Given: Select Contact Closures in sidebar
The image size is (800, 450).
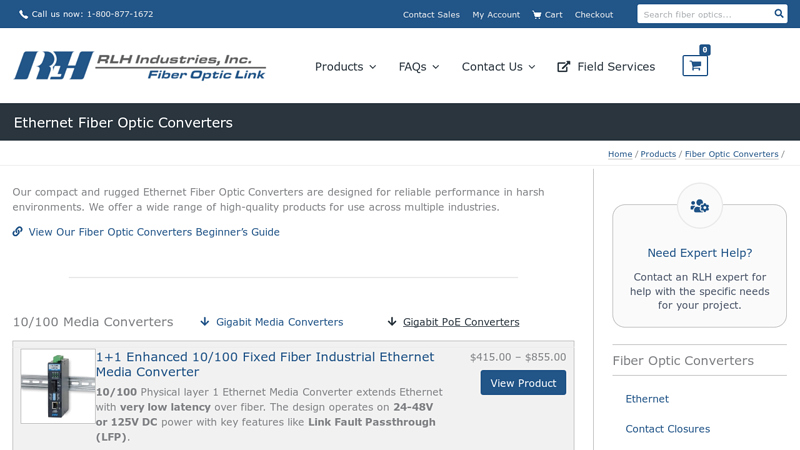Looking at the screenshot, I should 667,429.
